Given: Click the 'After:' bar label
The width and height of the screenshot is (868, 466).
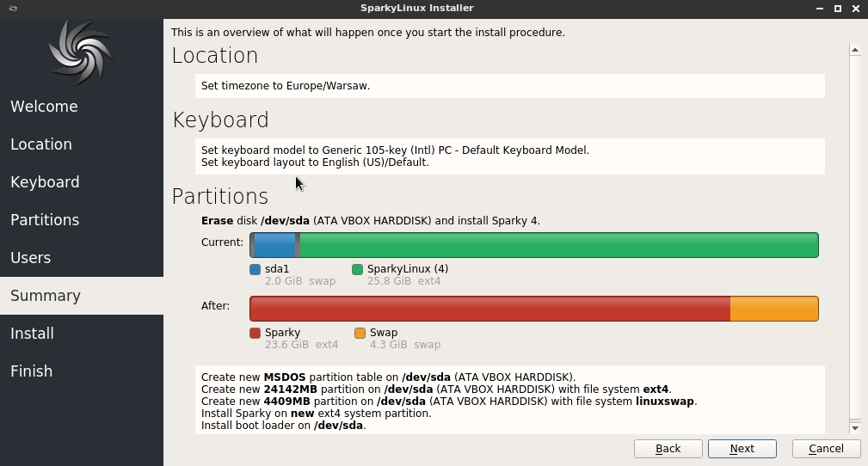Looking at the screenshot, I should (x=215, y=306).
